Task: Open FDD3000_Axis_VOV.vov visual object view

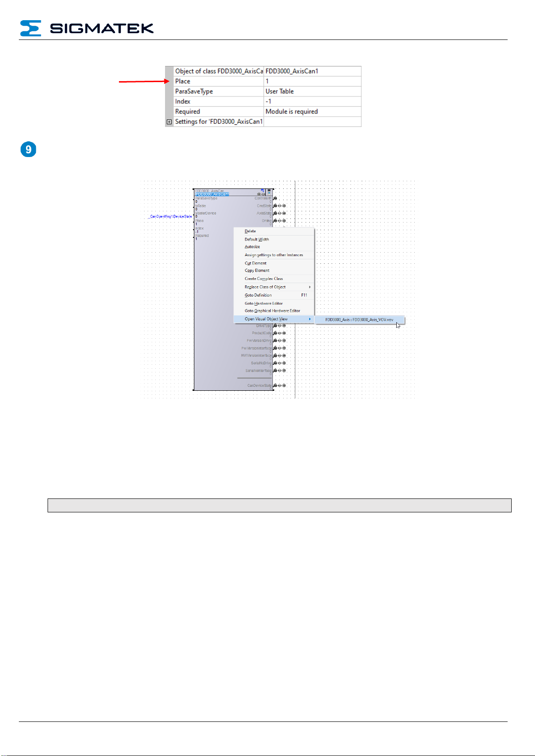Action: (359, 320)
